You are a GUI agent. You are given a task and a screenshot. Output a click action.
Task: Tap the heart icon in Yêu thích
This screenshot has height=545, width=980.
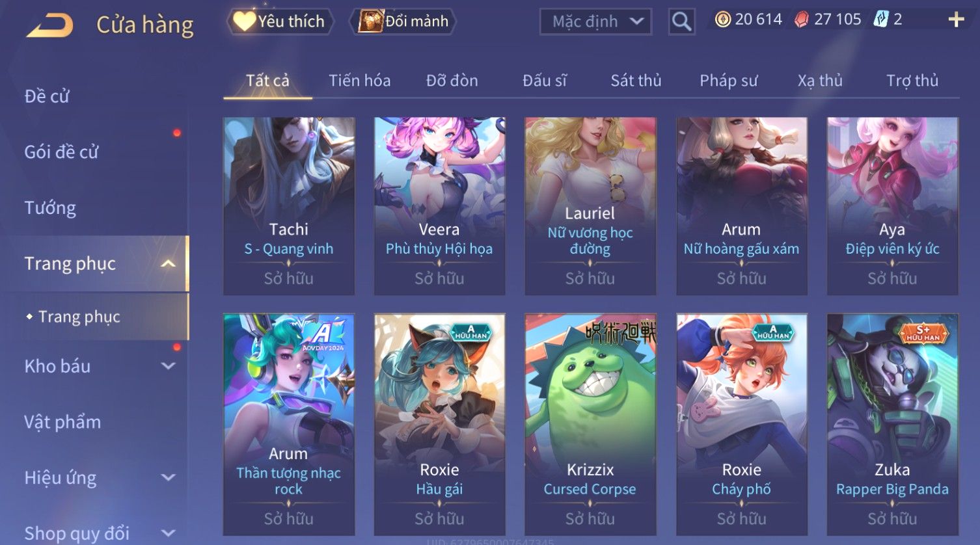(x=244, y=21)
